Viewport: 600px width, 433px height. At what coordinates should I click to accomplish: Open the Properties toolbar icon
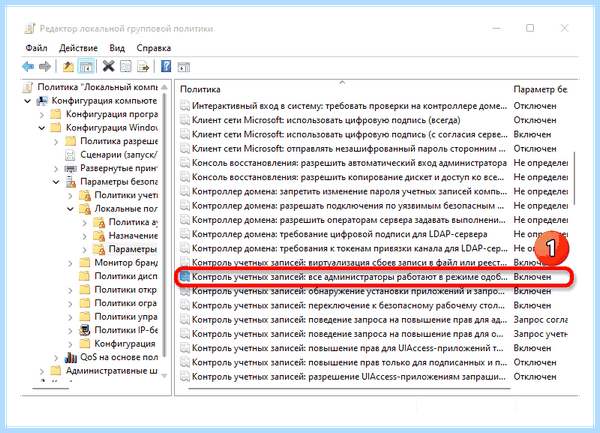[126, 67]
